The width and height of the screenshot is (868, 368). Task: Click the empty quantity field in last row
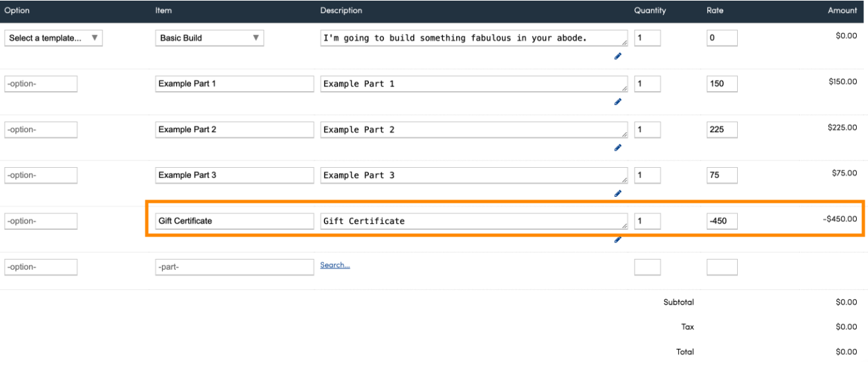pos(647,267)
